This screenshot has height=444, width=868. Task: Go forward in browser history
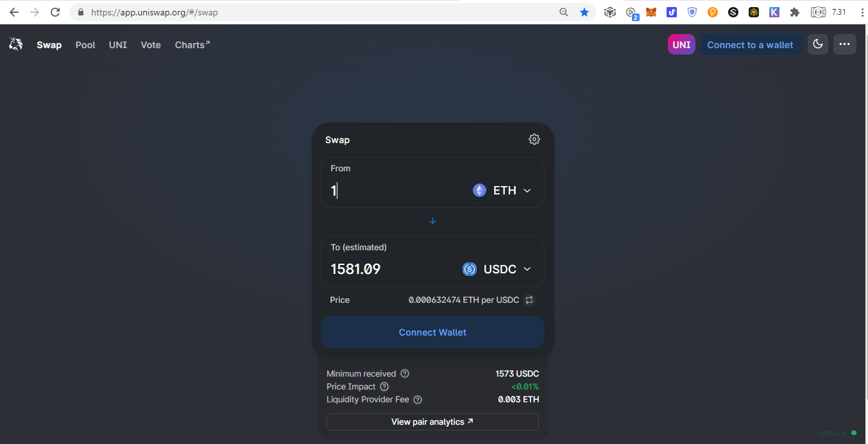click(x=35, y=12)
